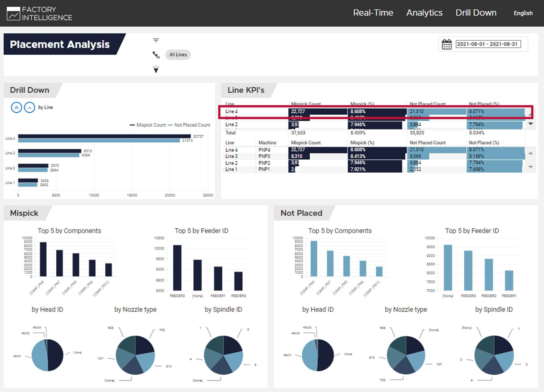Click COMP_PN4 bar in Mispick components chart
The image size is (544, 392).
tap(43, 259)
